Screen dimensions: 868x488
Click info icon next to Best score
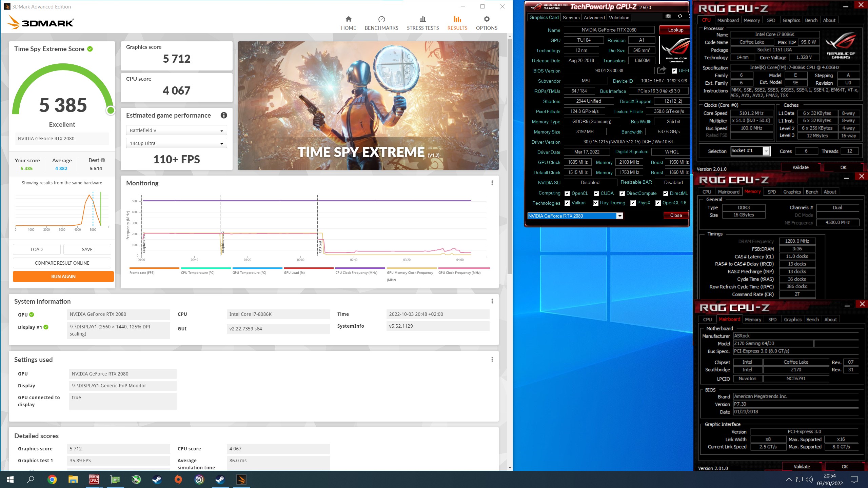(103, 160)
